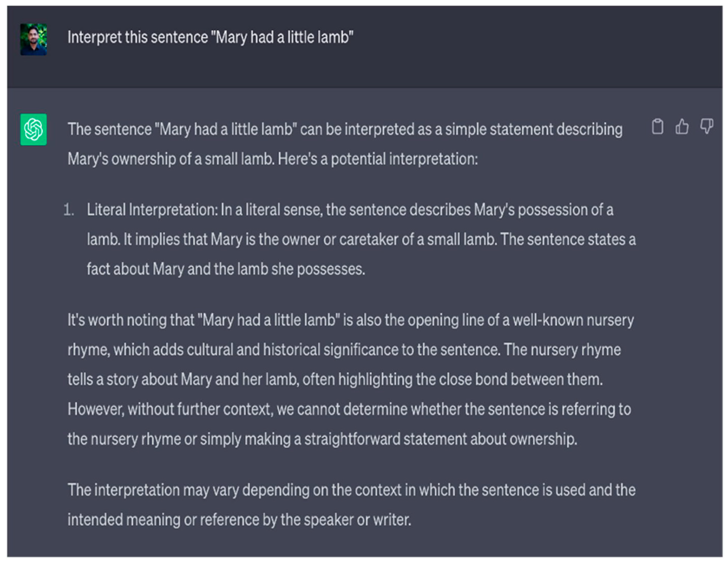Click the green ChatGPT logo icon
The height and width of the screenshot is (564, 728).
coord(34,130)
